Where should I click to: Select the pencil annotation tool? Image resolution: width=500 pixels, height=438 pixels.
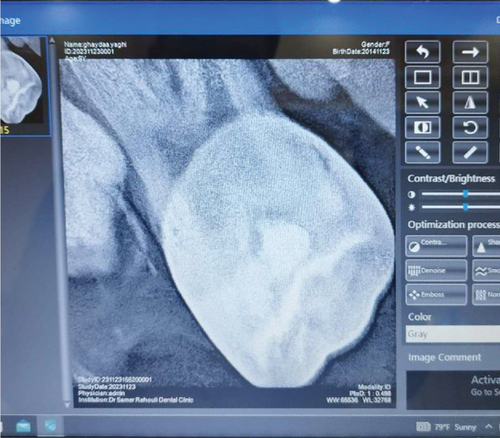click(x=422, y=153)
